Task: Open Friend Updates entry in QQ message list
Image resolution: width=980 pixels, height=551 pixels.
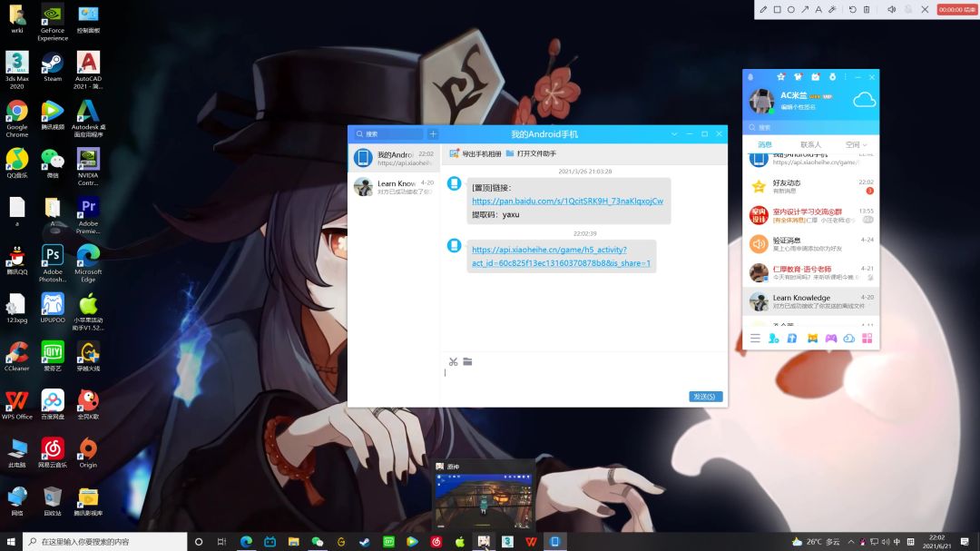Action: [810, 186]
